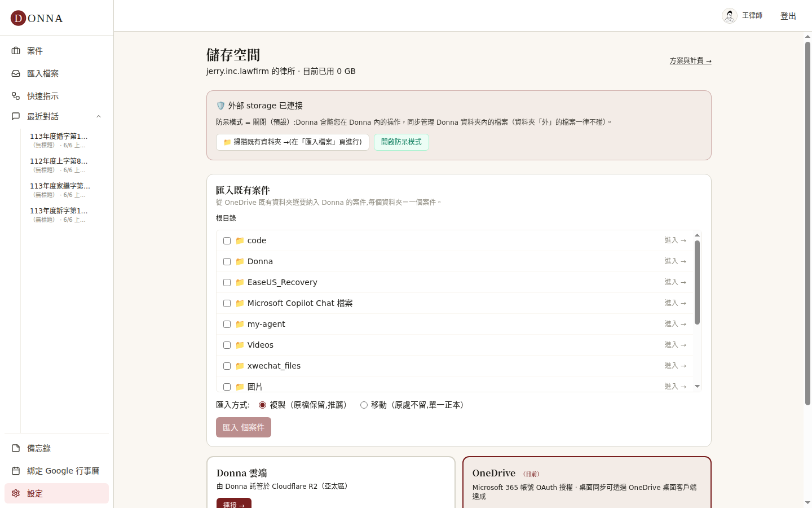Open the 案件 briefcase icon in sidebar
Viewport: 812px width, 508px height.
coord(16,51)
